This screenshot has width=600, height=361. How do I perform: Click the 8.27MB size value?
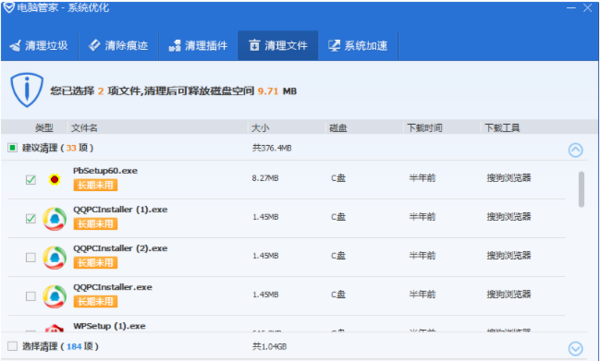[265, 178]
